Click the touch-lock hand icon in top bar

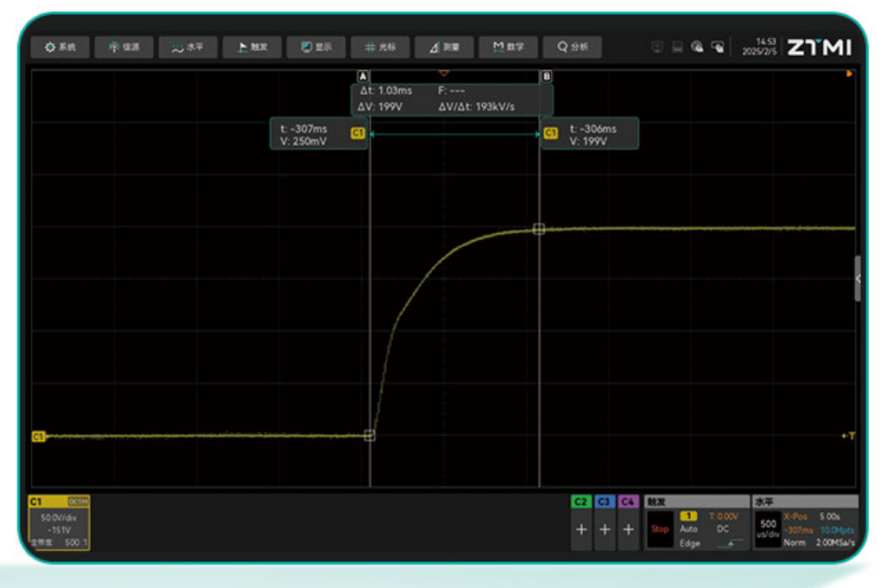pos(718,47)
